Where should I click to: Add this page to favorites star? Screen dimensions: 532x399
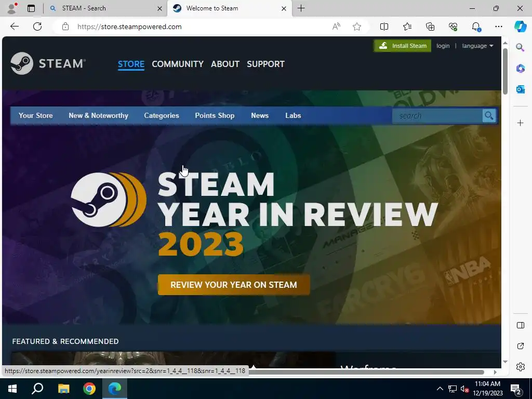(x=356, y=26)
